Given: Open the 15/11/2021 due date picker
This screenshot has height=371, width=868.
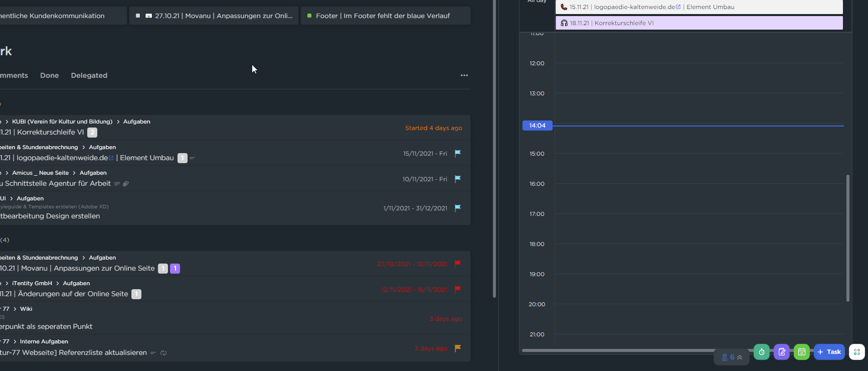Looking at the screenshot, I should [x=425, y=154].
